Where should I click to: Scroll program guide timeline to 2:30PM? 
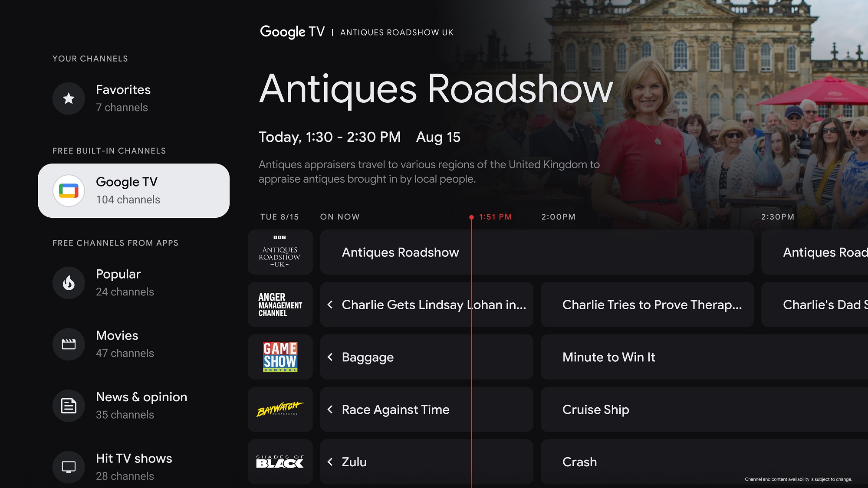[779, 216]
